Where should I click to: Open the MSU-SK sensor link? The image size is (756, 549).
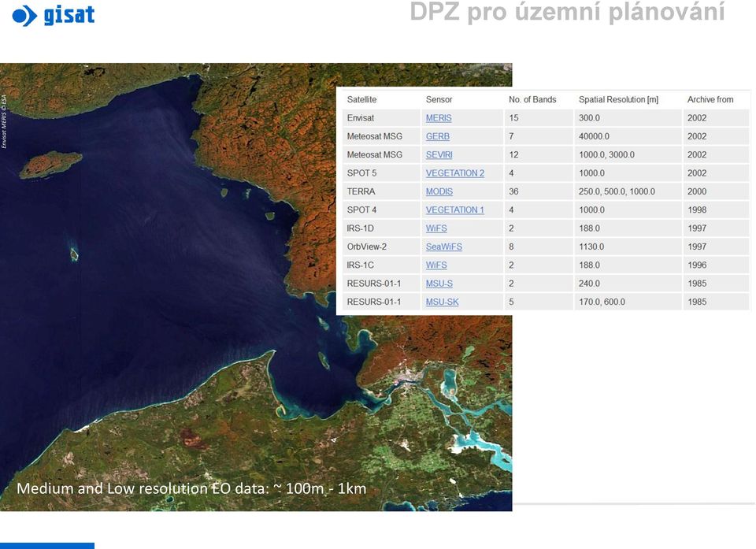coord(442,302)
